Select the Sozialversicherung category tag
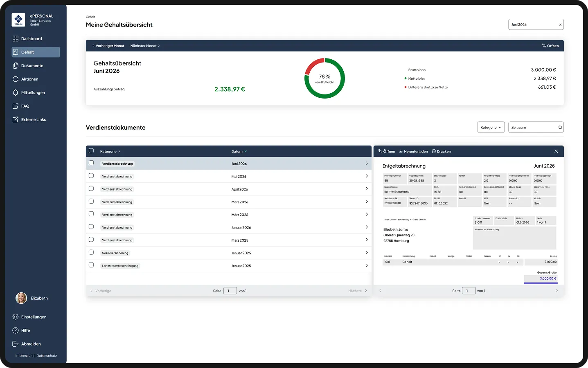Screen dimensions: 588x368 pyautogui.click(x=115, y=253)
